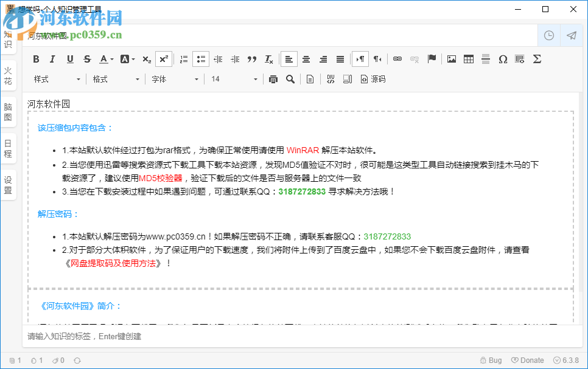Click the history clock icon top right

(548, 36)
